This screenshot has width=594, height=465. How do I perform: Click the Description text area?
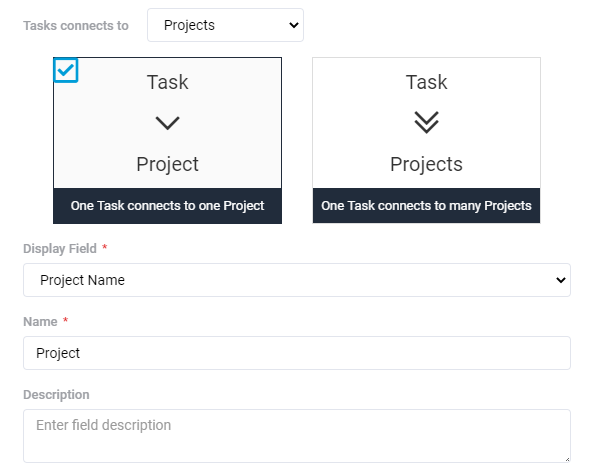point(297,436)
